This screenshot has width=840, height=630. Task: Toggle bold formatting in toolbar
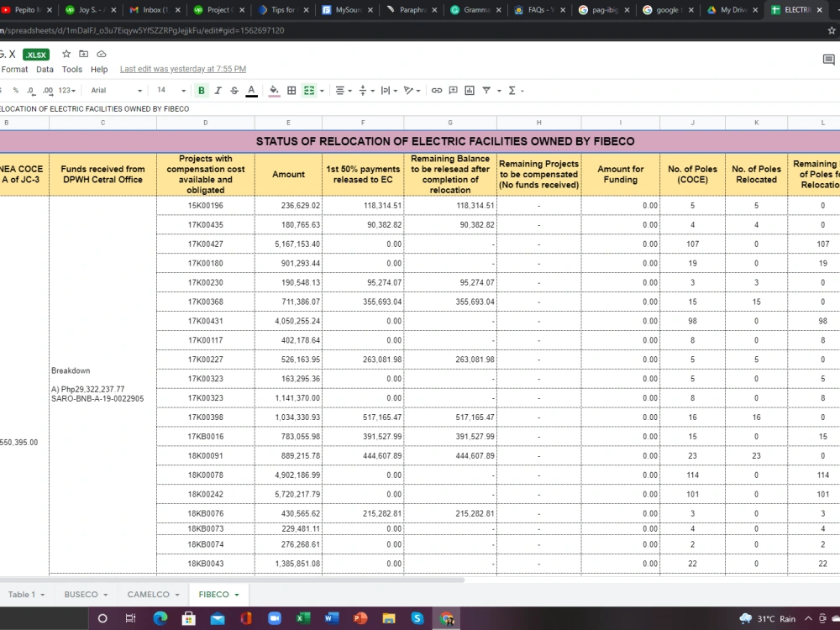(202, 91)
